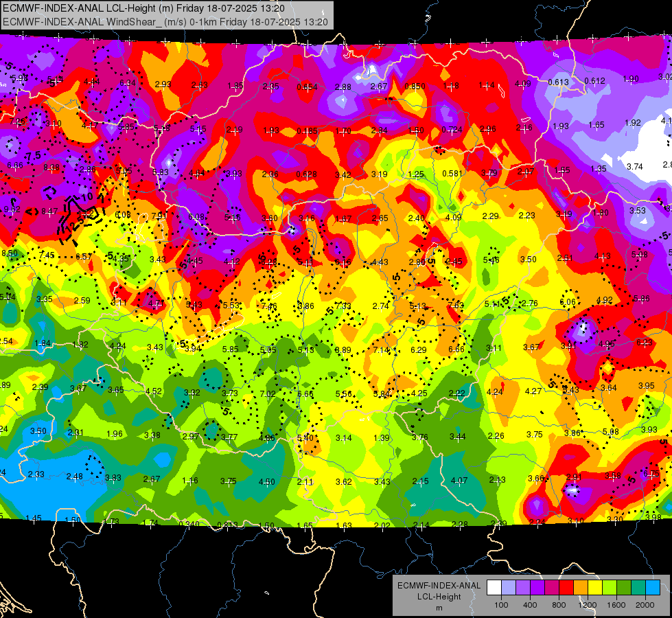Click the wind shear value '1.39'
Image resolution: width=672 pixels, height=618 pixels.
[382, 438]
